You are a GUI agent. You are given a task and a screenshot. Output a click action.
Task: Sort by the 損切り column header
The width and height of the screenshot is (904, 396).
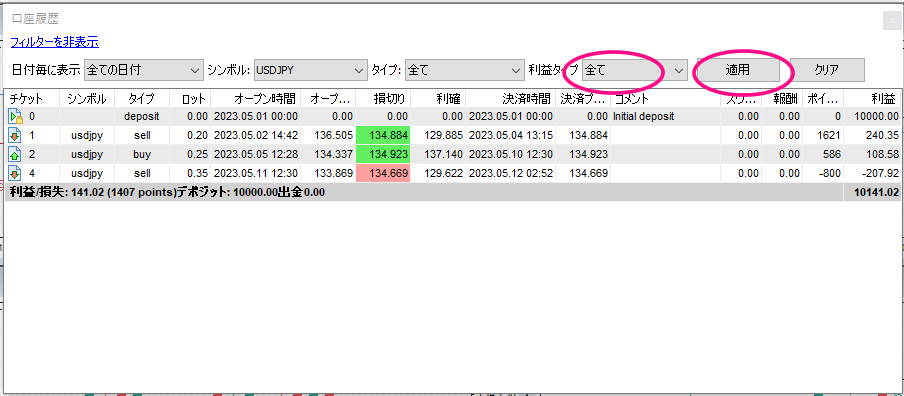(382, 99)
